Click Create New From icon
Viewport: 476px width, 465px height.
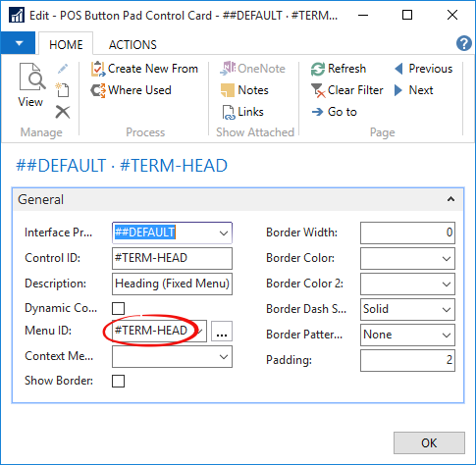[98, 69]
